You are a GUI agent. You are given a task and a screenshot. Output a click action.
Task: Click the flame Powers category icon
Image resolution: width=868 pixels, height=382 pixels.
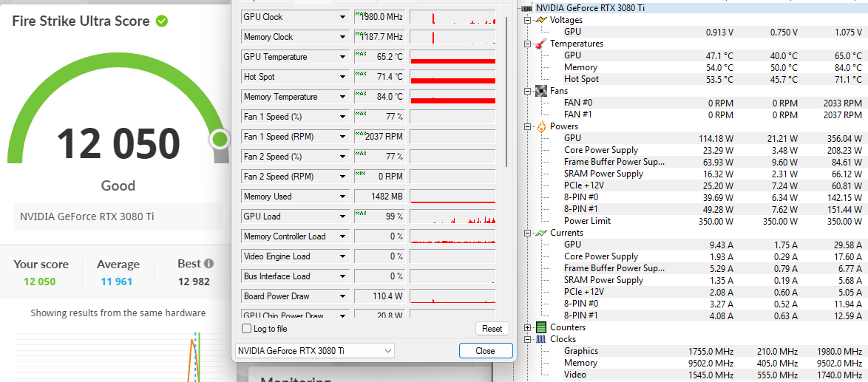pos(540,126)
